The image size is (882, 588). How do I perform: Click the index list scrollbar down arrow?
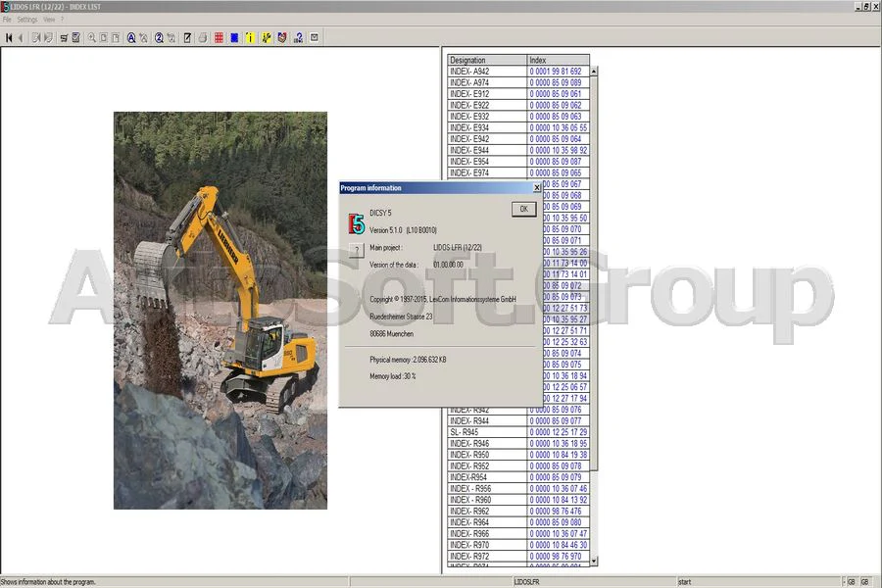594,562
